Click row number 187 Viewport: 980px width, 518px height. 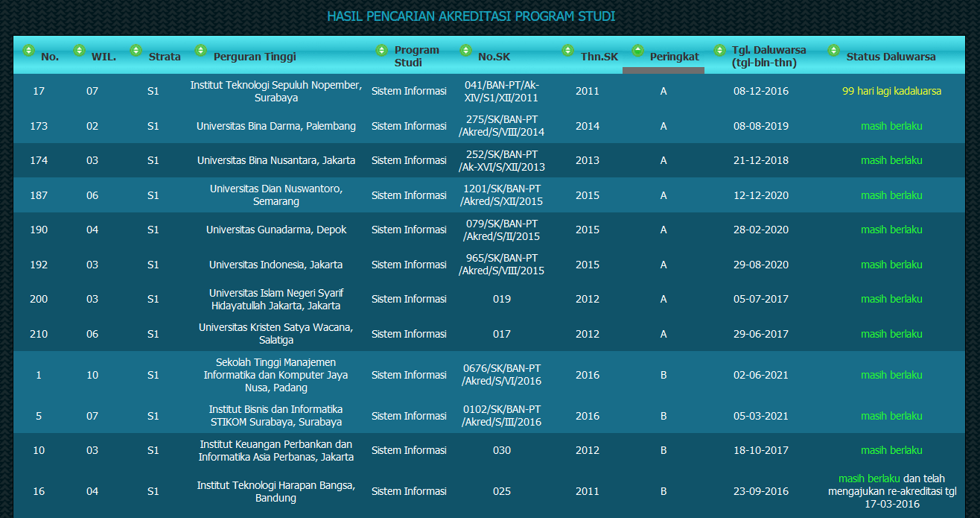pos(39,195)
